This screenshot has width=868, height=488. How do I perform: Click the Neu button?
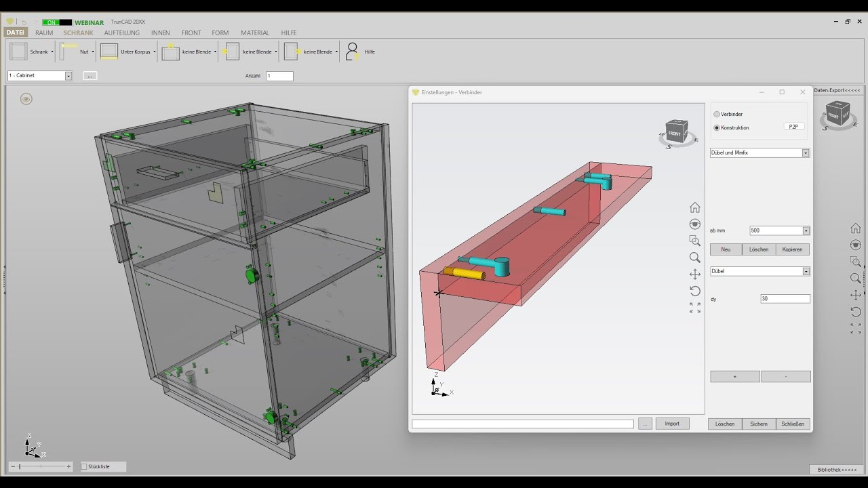tap(726, 249)
